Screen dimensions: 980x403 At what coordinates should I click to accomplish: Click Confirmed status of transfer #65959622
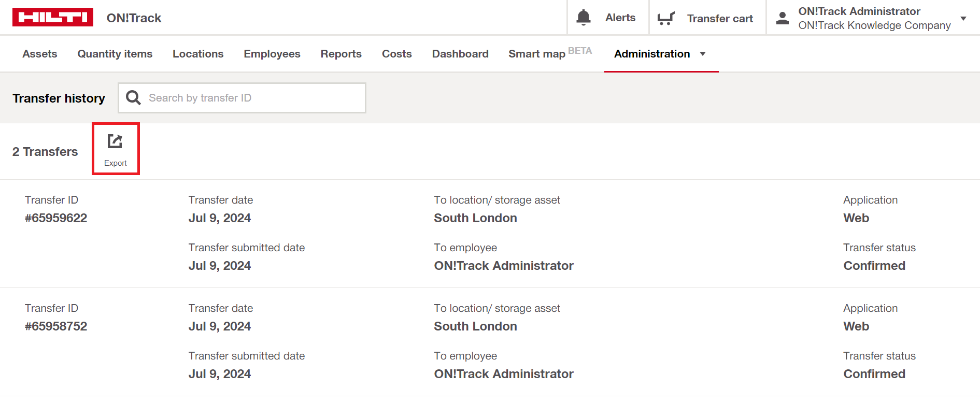[874, 266]
